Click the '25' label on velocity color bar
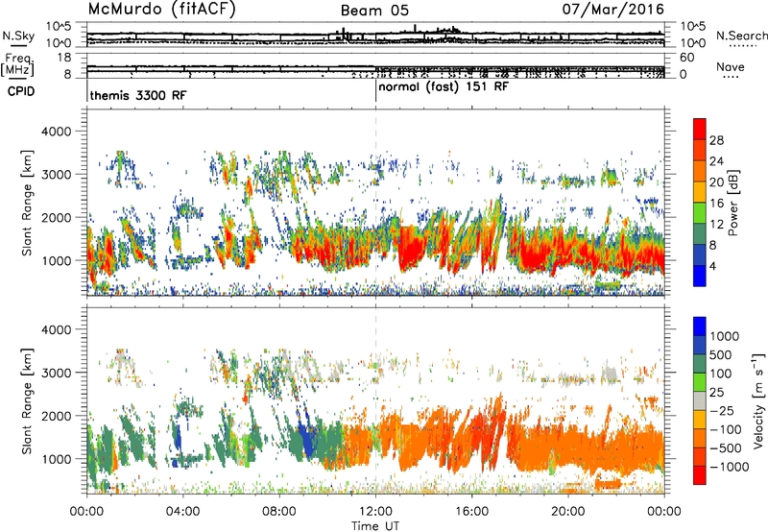The width and height of the screenshot is (768, 532). [716, 393]
